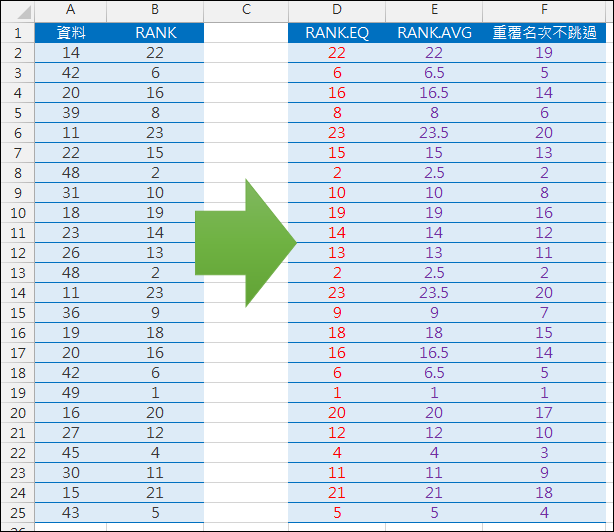The width and height of the screenshot is (614, 532).
Task: Select cell F24 containing 18
Action: [544, 492]
